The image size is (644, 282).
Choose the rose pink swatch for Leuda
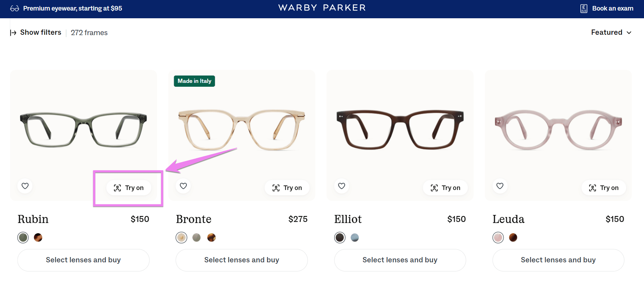[498, 237]
